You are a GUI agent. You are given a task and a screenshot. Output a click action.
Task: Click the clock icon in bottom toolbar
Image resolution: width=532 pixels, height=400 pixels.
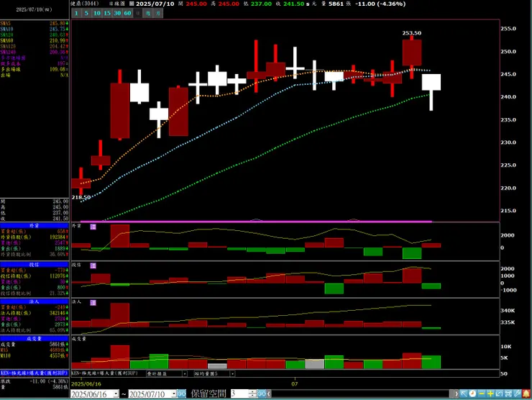[x=472, y=394]
